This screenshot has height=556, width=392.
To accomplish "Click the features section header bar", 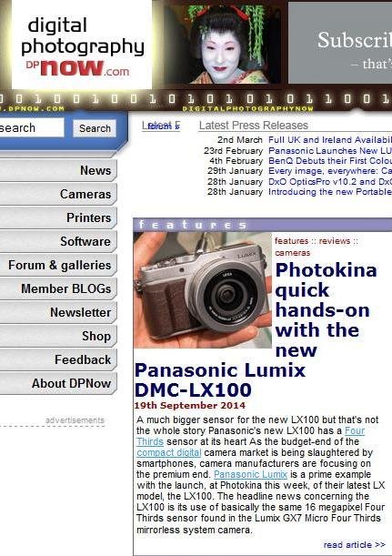I will coord(262,225).
